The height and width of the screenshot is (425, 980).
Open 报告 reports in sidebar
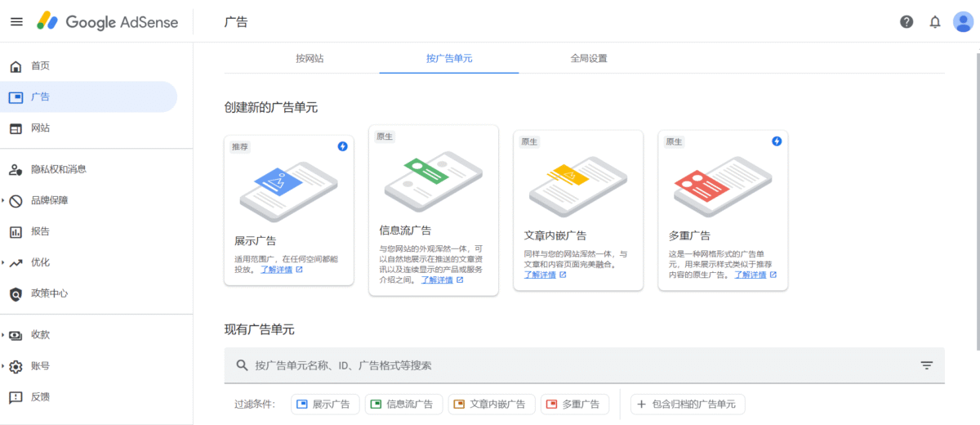[40, 231]
